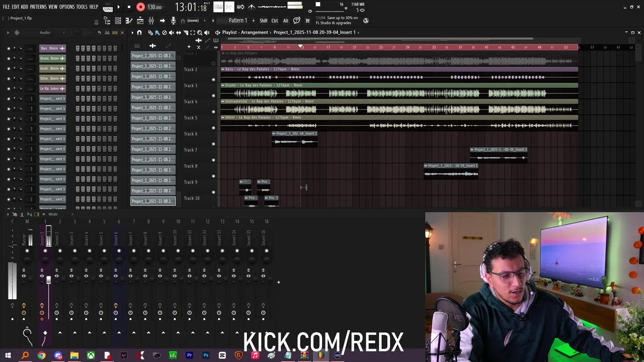Open the OPTIONS menu
Viewport: 644px width, 362px height.
click(x=67, y=7)
